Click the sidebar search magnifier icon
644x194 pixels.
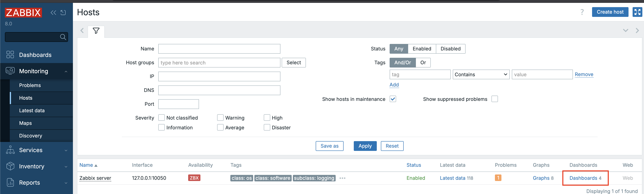tap(63, 37)
